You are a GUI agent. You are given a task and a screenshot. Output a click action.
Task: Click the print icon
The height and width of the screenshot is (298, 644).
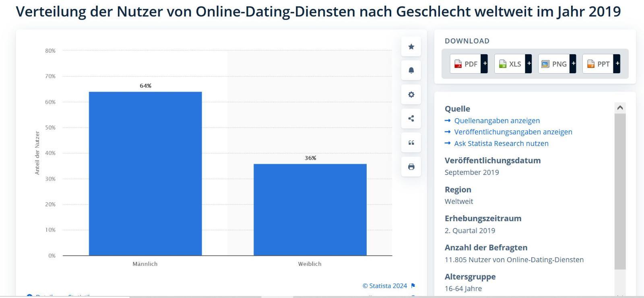pos(411,166)
